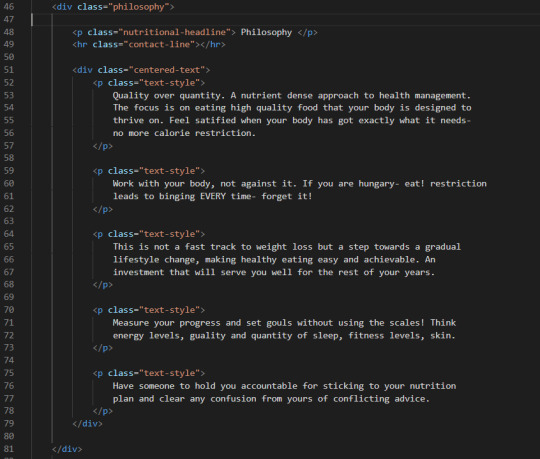Click the word Philosophy in the headline paragraph
540x459 pixels.
[x=266, y=32]
